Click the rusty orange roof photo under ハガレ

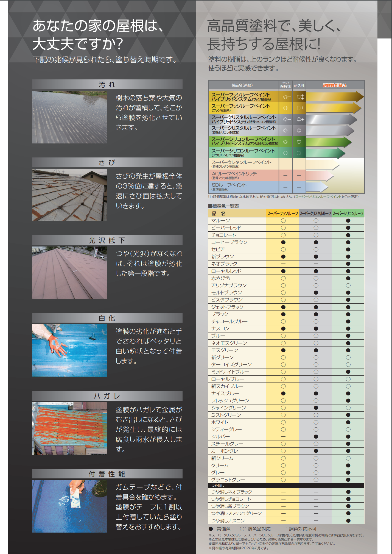[x=69, y=428]
